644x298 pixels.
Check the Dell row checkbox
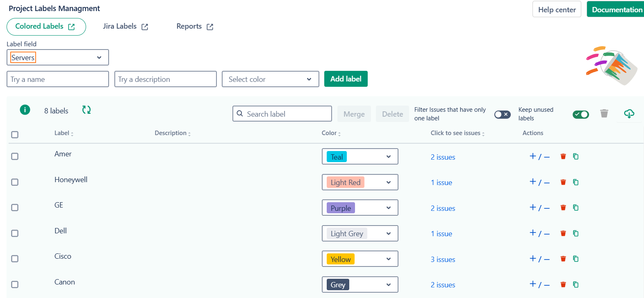15,233
